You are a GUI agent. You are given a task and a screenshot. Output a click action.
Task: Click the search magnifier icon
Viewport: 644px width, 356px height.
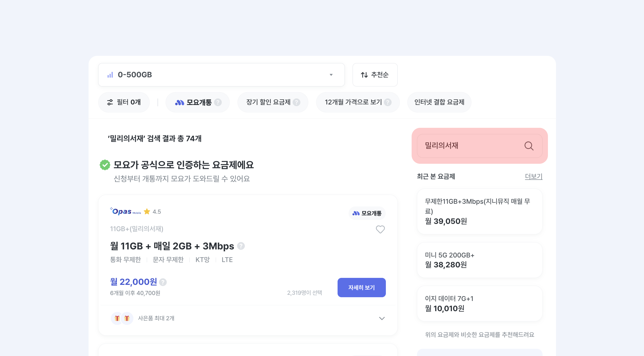pos(529,146)
